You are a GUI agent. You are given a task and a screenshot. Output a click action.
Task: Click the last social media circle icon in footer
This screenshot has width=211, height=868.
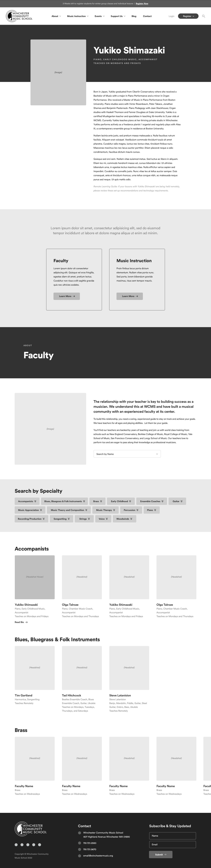pyautogui.click(x=40, y=844)
